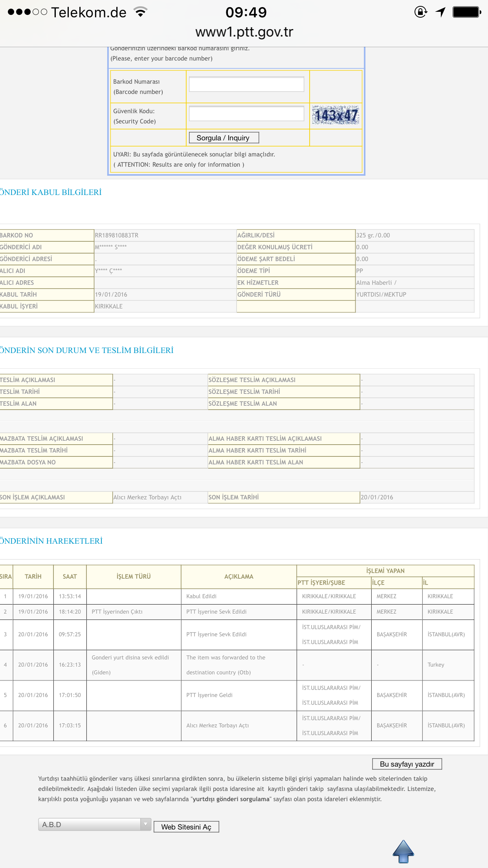Image resolution: width=488 pixels, height=868 pixels.
Task: Select ödeme tipi value PP
Action: point(360,271)
